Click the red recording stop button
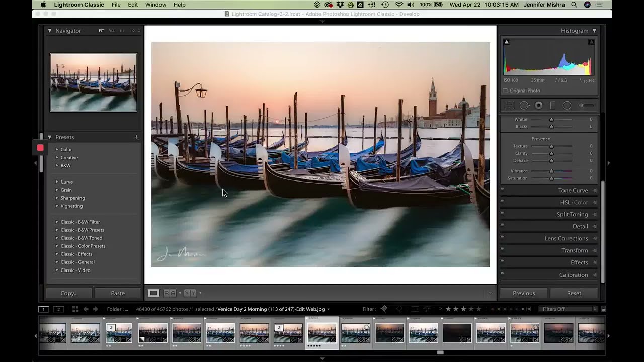This screenshot has height=362, width=644. [x=40, y=148]
